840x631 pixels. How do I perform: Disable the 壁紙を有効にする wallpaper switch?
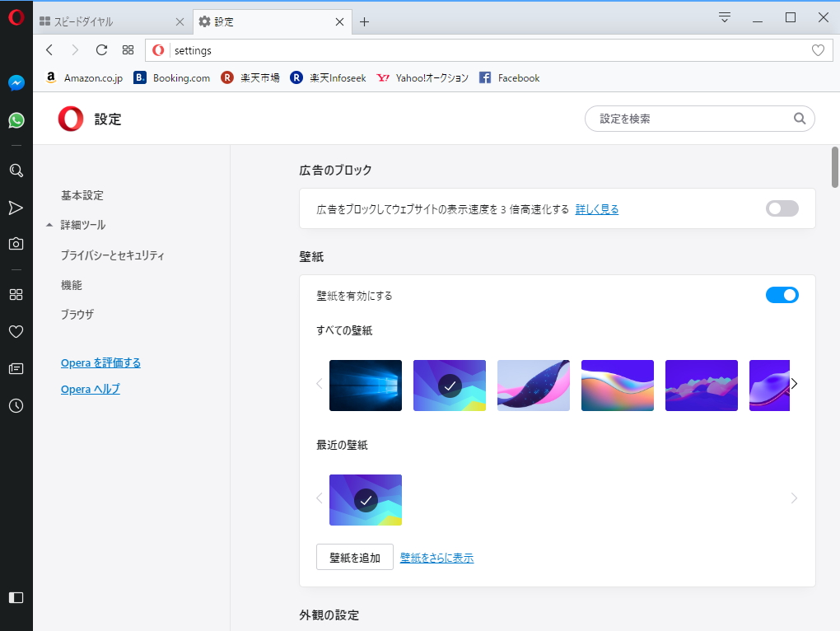tap(781, 294)
